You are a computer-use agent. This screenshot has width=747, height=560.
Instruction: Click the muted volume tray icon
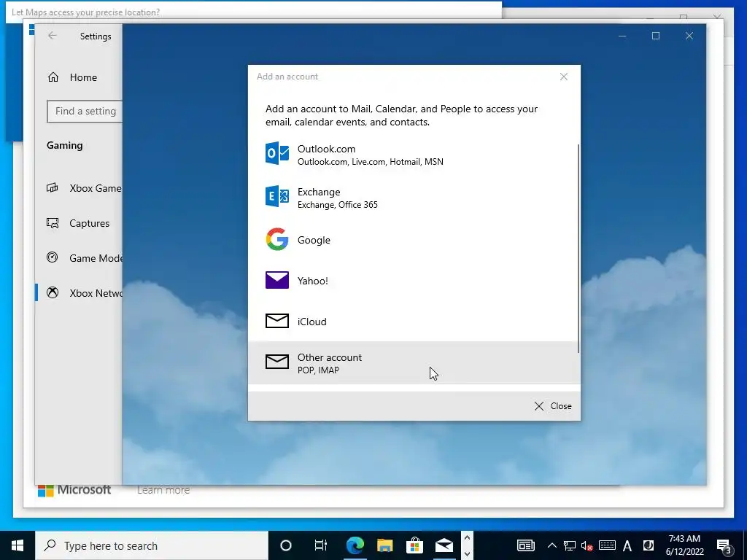point(587,545)
